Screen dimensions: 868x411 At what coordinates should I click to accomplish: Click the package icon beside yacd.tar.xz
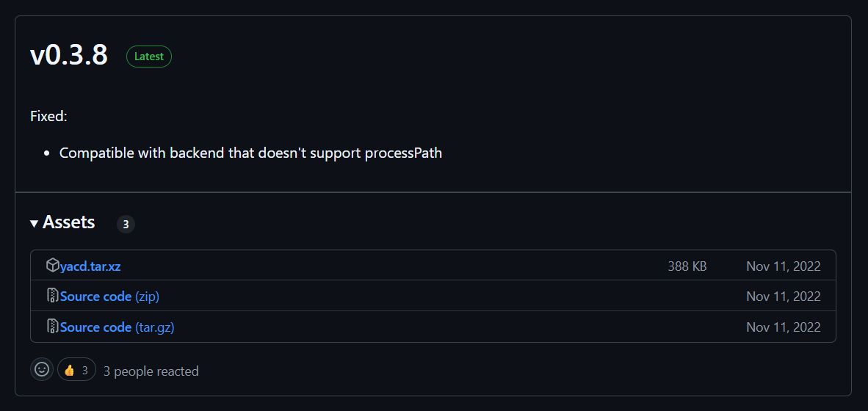52,266
